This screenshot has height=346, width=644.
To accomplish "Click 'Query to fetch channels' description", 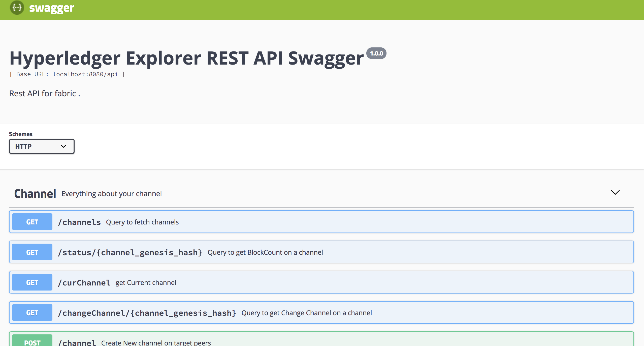I will click(142, 222).
